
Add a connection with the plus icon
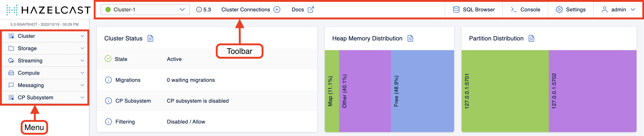pyautogui.click(x=277, y=10)
